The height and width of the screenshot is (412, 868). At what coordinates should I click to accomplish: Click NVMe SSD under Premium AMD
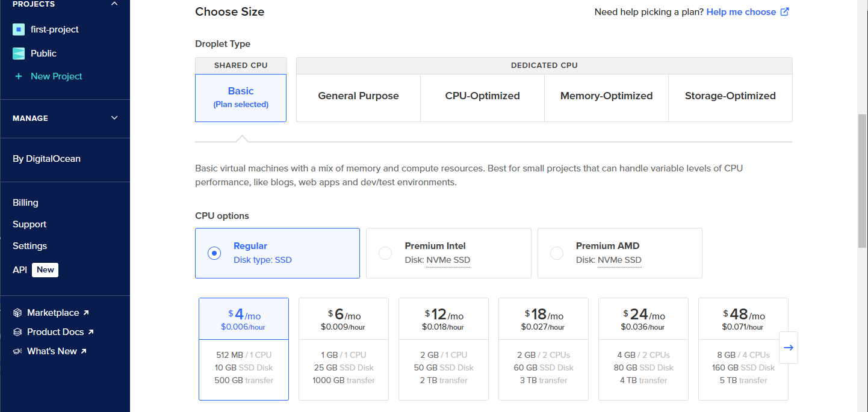[619, 260]
